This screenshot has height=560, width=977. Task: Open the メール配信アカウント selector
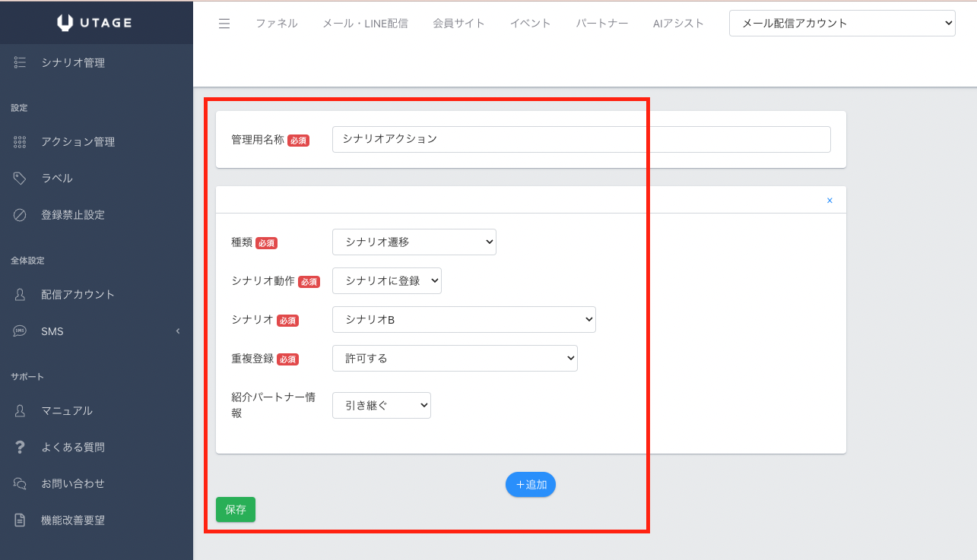[x=842, y=23]
